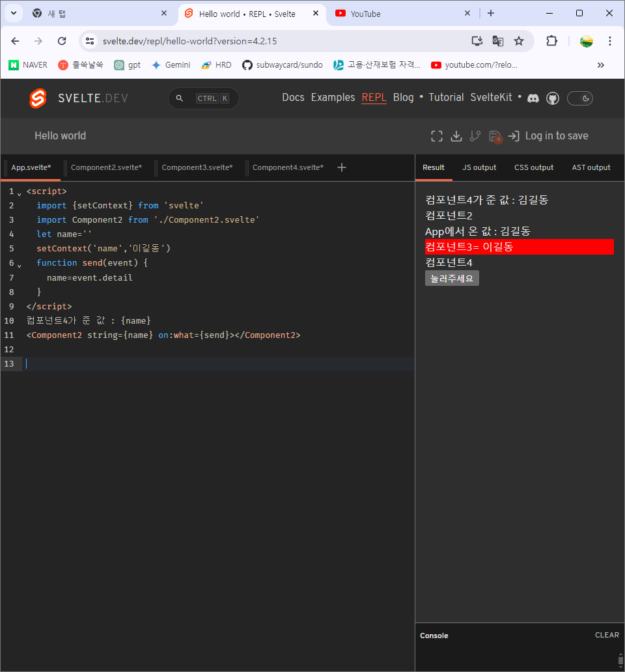625x672 pixels.
Task: Select the Component4.svelte file tab
Action: 288,167
